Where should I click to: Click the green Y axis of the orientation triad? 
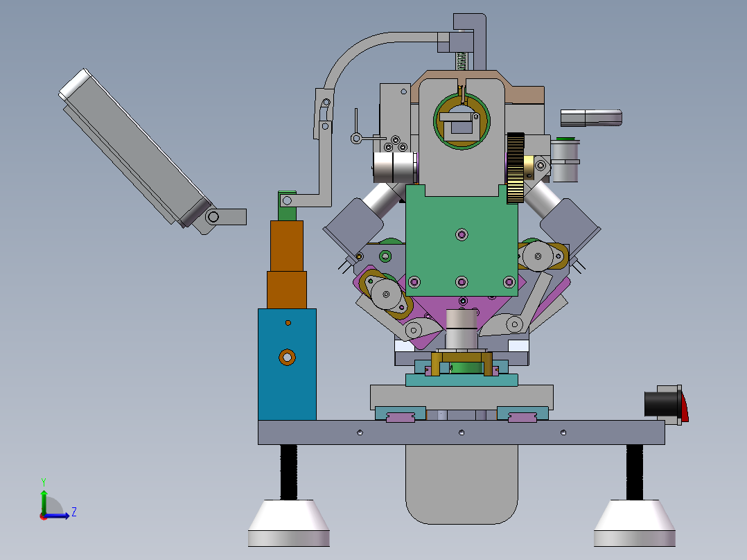44,500
